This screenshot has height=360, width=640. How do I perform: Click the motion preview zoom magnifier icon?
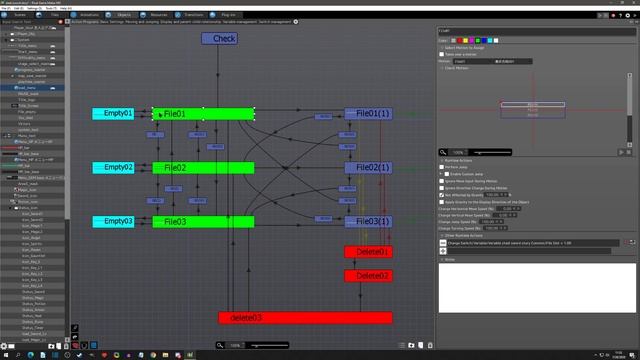coord(443,152)
